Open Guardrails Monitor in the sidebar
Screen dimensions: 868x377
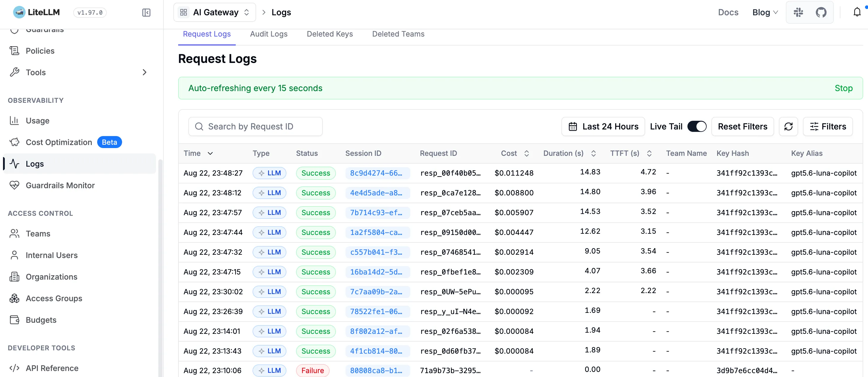(x=79, y=185)
